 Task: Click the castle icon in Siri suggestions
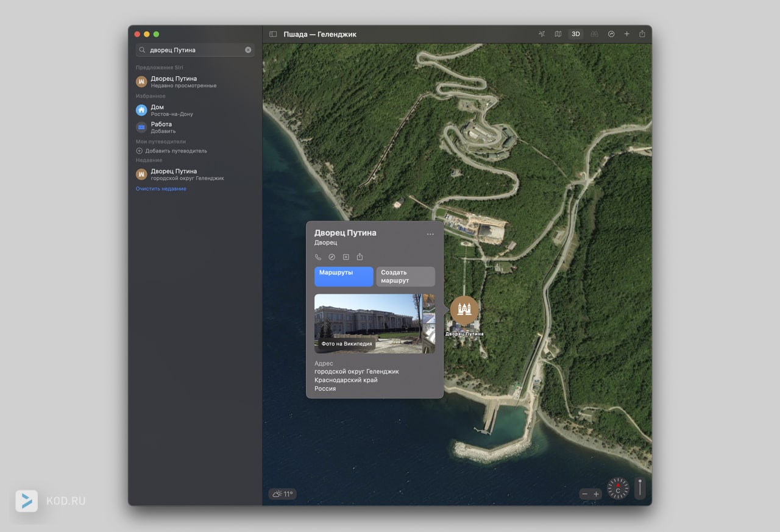(x=141, y=82)
